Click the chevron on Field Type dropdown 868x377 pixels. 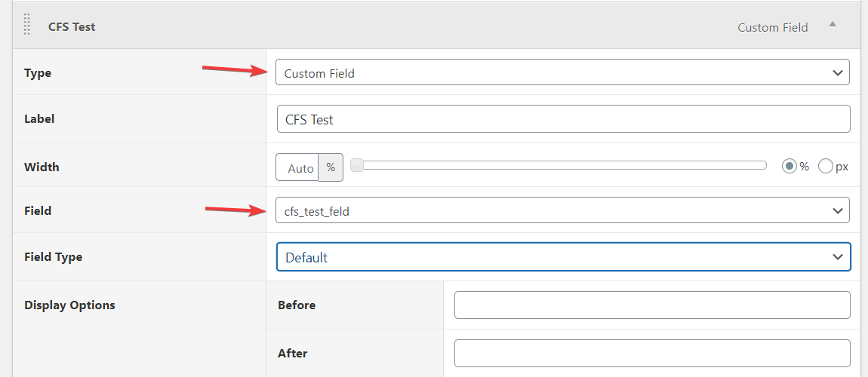[x=838, y=257]
